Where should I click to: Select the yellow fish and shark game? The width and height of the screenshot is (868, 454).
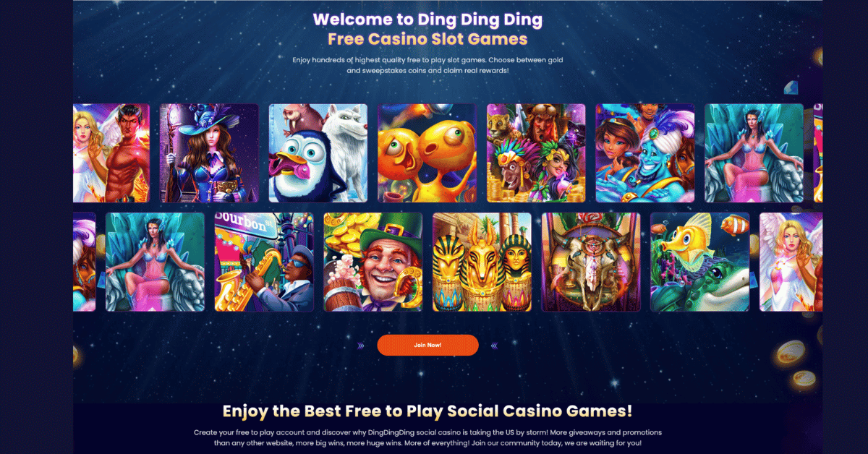(700, 262)
